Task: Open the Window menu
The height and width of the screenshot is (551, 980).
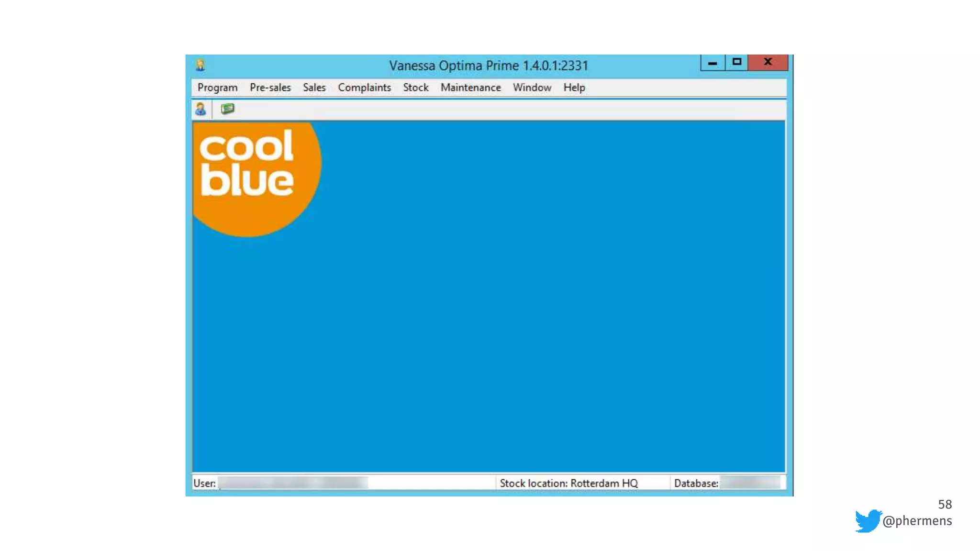Action: 532,88
